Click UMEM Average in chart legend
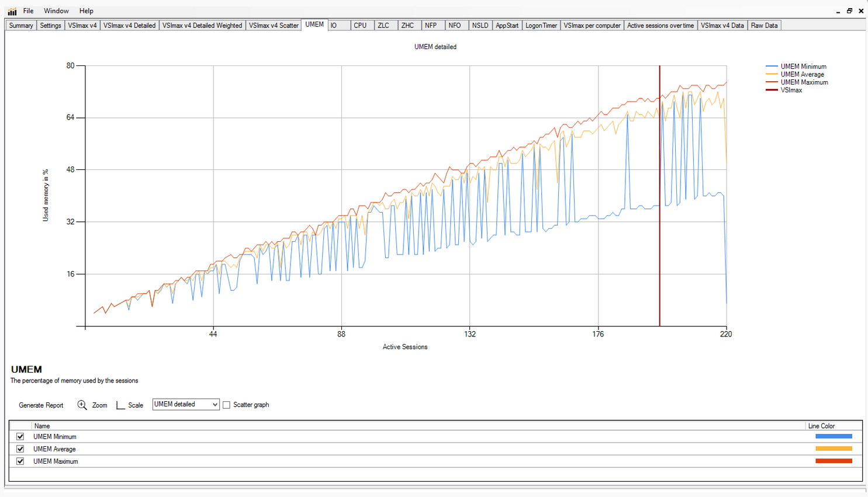The height and width of the screenshot is (497, 868). (x=802, y=75)
